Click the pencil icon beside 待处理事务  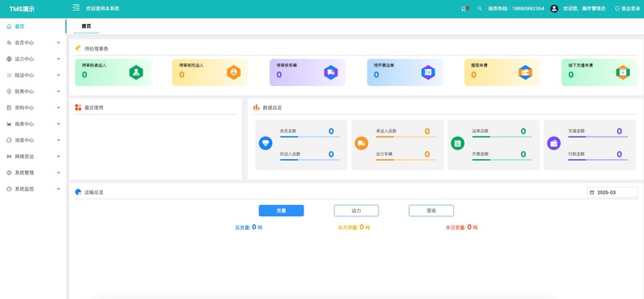coord(78,48)
